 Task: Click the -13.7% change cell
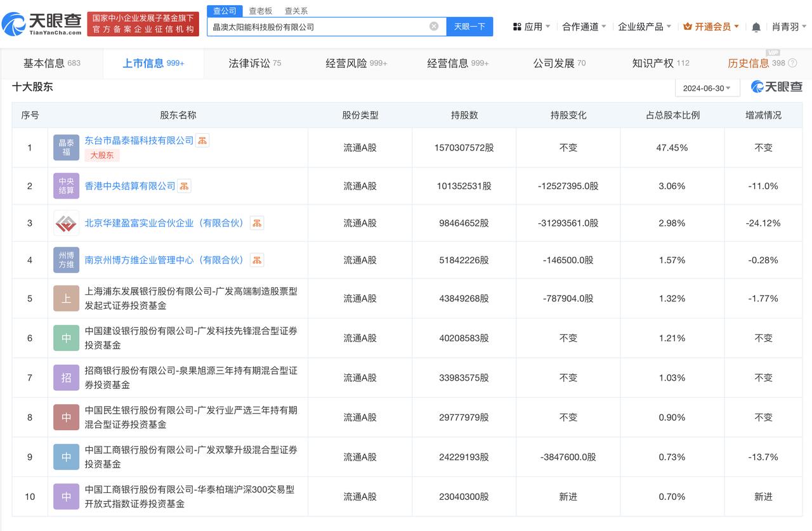764,457
